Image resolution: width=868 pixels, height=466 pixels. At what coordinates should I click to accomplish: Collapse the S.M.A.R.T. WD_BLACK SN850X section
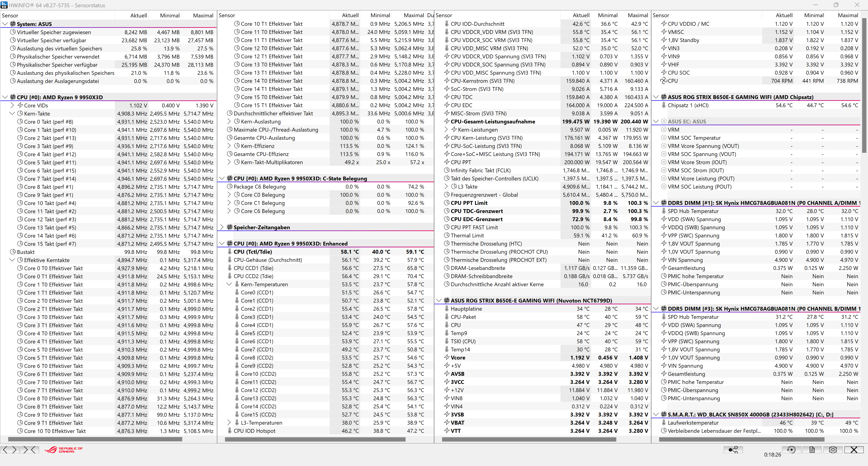pyautogui.click(x=656, y=414)
